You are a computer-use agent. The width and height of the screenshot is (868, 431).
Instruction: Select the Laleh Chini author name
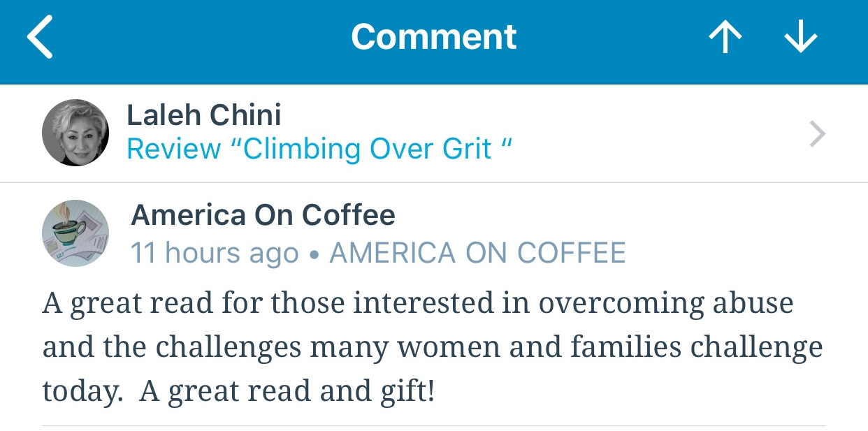203,115
